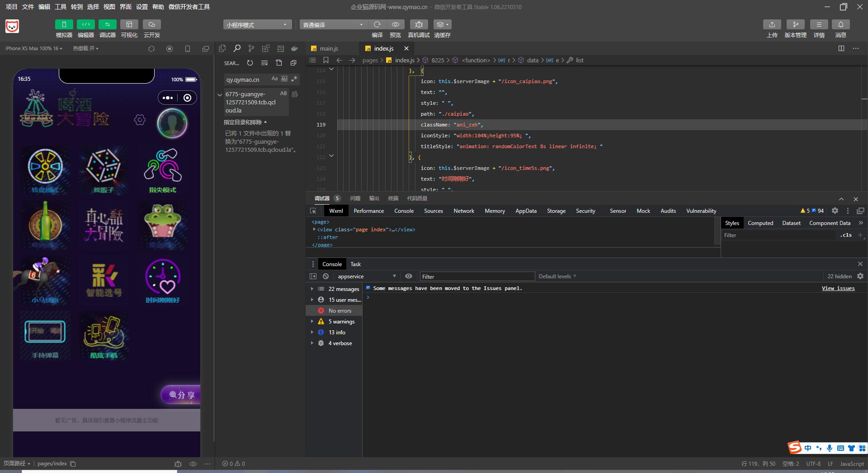Click the simulator (模拟器) toolbar icon
Image resolution: width=868 pixels, height=473 pixels.
click(x=64, y=24)
